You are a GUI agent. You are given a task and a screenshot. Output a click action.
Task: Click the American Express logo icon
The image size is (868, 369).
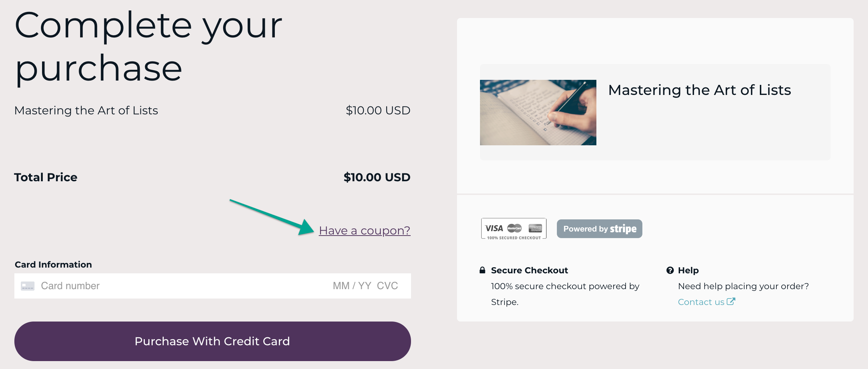tap(535, 228)
